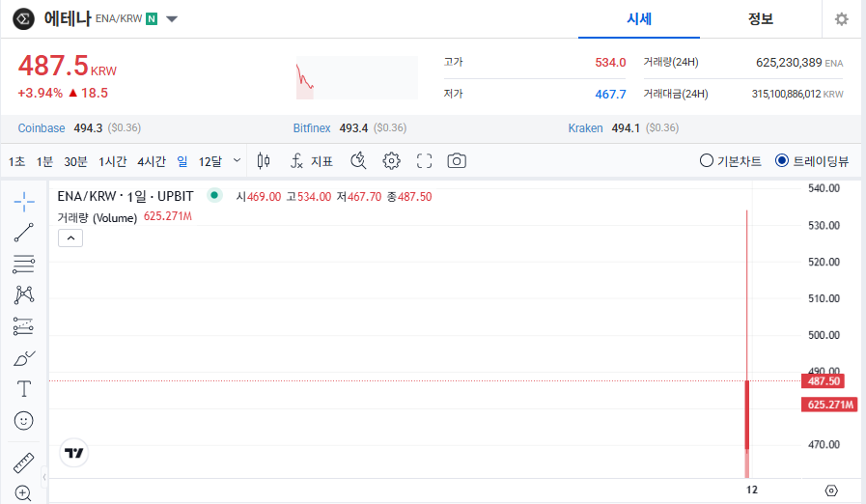Viewport: 866px width, 504px height.
Task: Click the 저가 value 467.7
Action: click(610, 95)
